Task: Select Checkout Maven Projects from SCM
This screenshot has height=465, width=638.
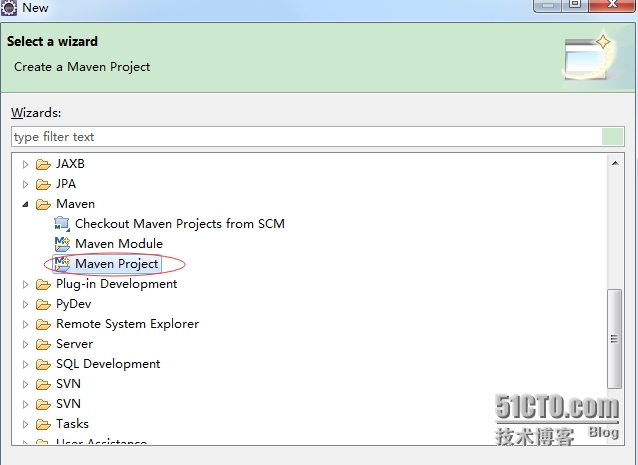Action: [180, 224]
